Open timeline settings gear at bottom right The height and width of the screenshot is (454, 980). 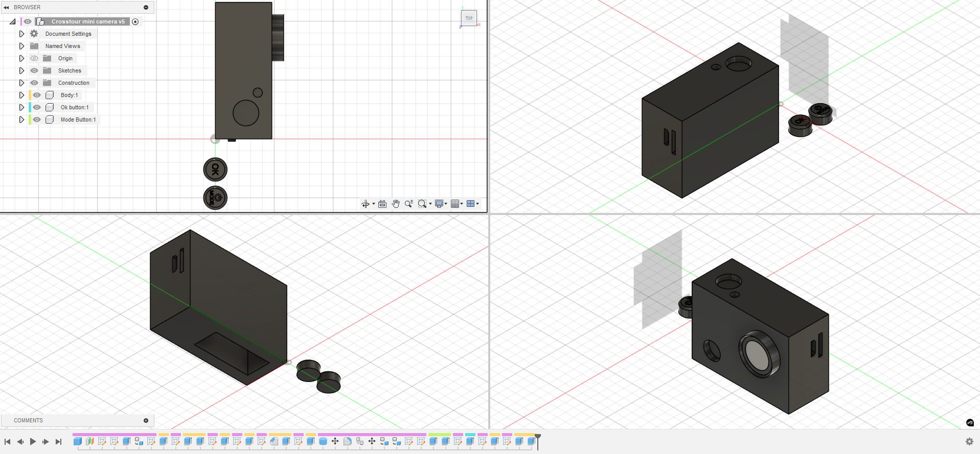click(969, 441)
